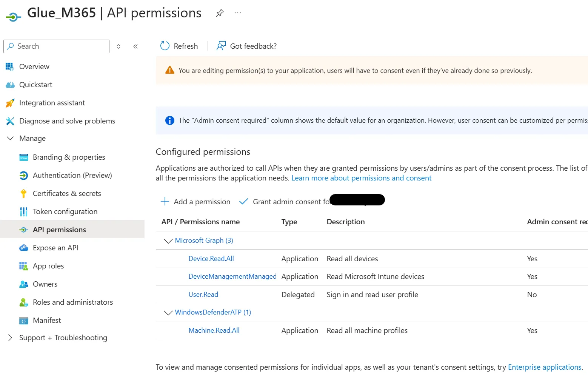Select the Diagnose and solve problems tools icon
The height and width of the screenshot is (381, 588).
[9, 120]
